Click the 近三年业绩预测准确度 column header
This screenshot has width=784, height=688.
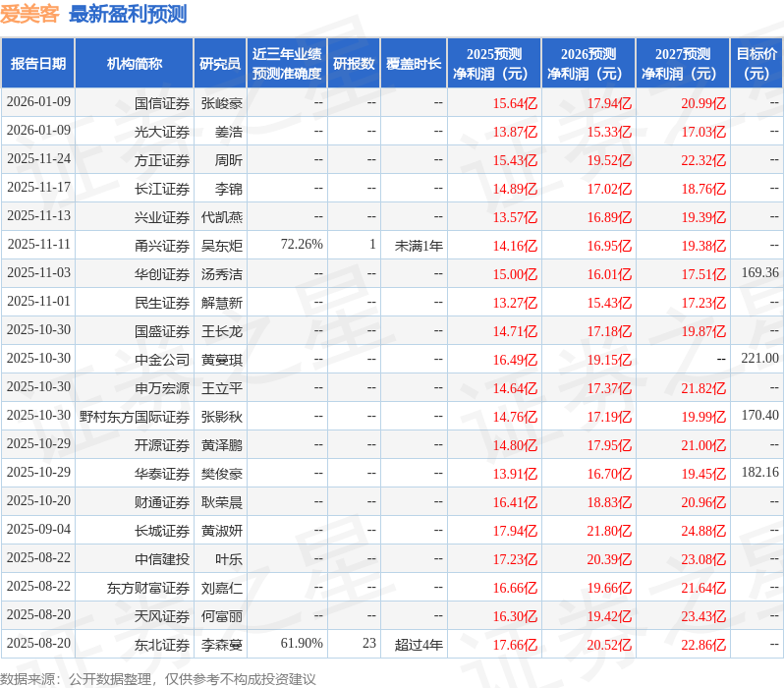pyautogui.click(x=287, y=64)
